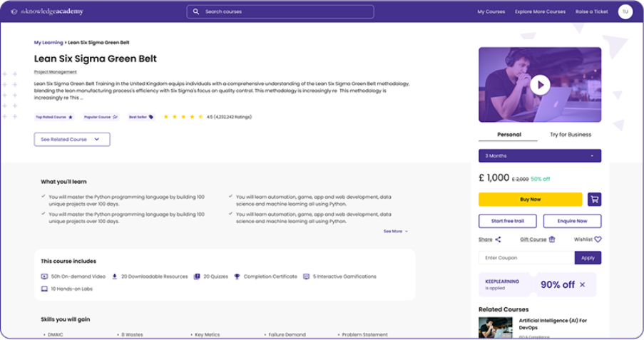This screenshot has width=644, height=340.
Task: Add course to Wishlist via heart icon
Action: coord(598,239)
